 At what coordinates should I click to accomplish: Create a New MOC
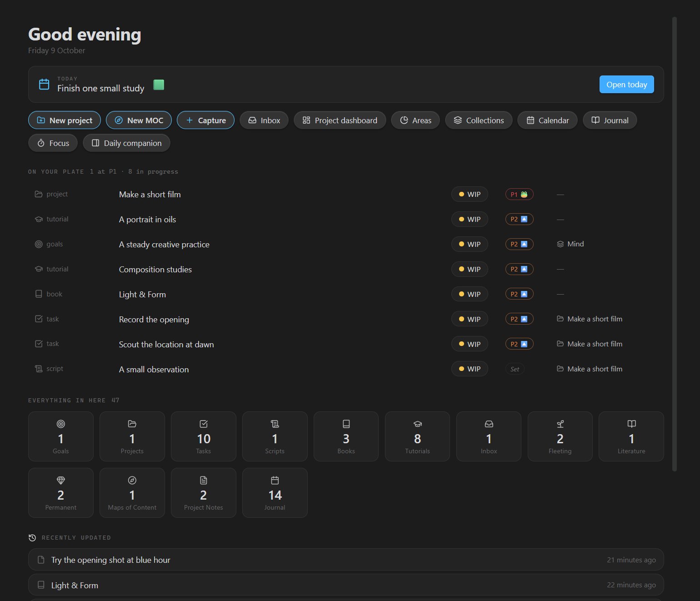tap(139, 120)
